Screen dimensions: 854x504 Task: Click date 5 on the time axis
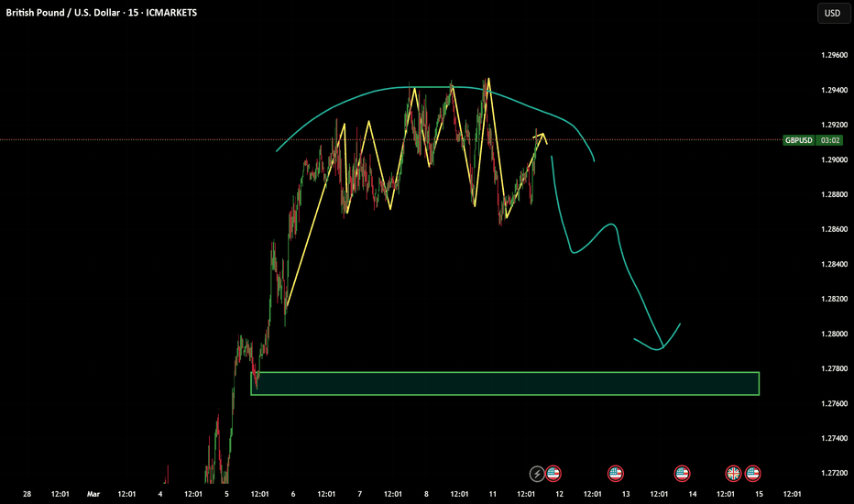coord(226,494)
